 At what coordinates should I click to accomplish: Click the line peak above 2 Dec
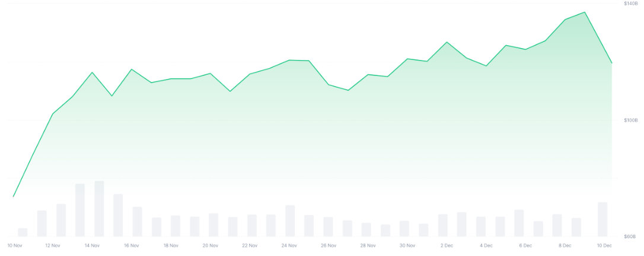(x=447, y=42)
